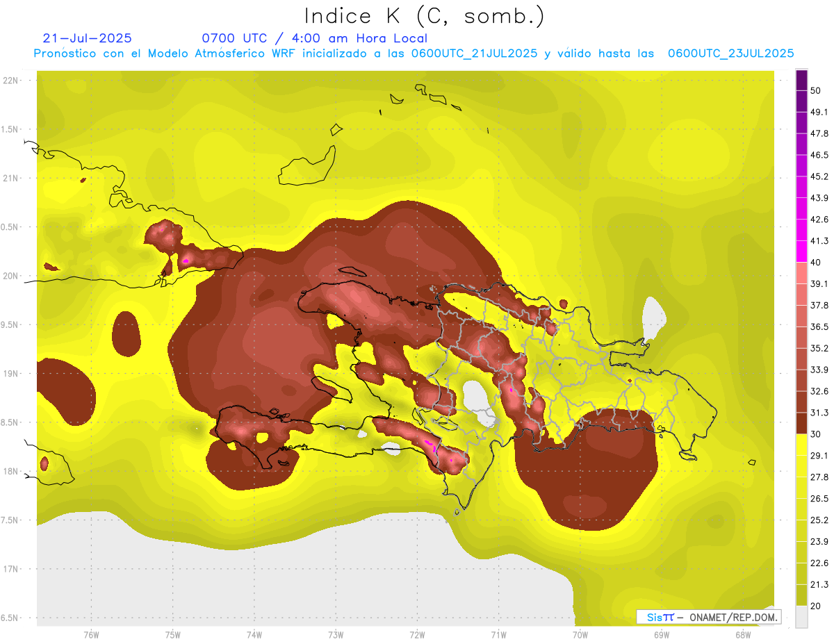Pick the bright yellow swatch between 29.1 and 30

pos(801,445)
